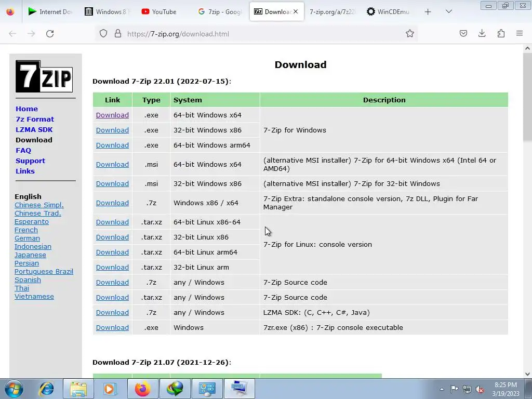
Task: Expand the list all tabs chevron
Action: [448, 11]
